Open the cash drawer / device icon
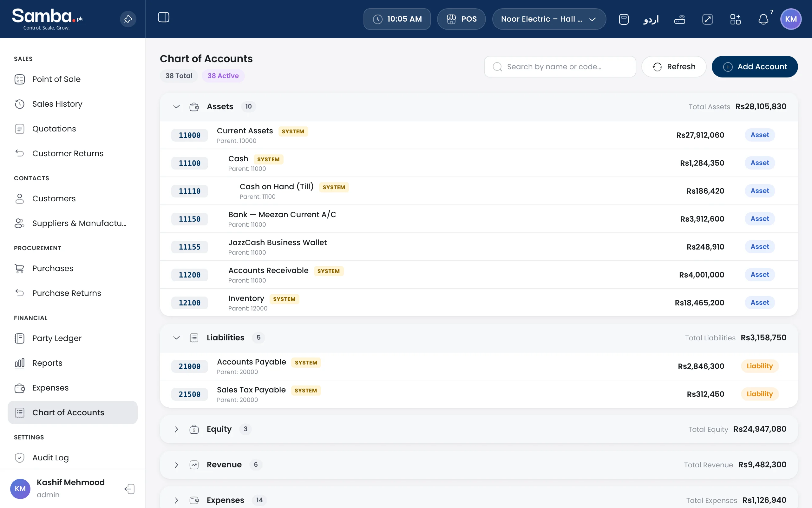 679,19
